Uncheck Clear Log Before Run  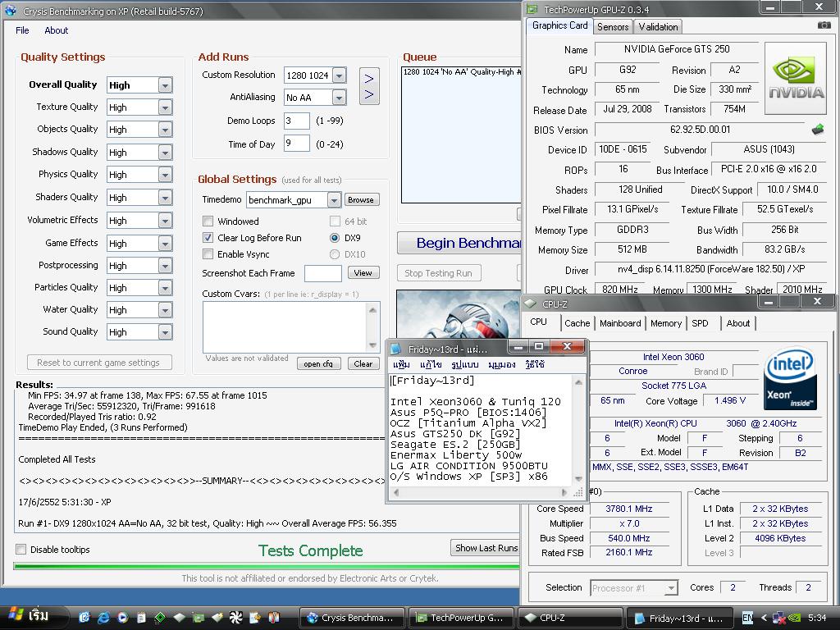click(x=208, y=238)
